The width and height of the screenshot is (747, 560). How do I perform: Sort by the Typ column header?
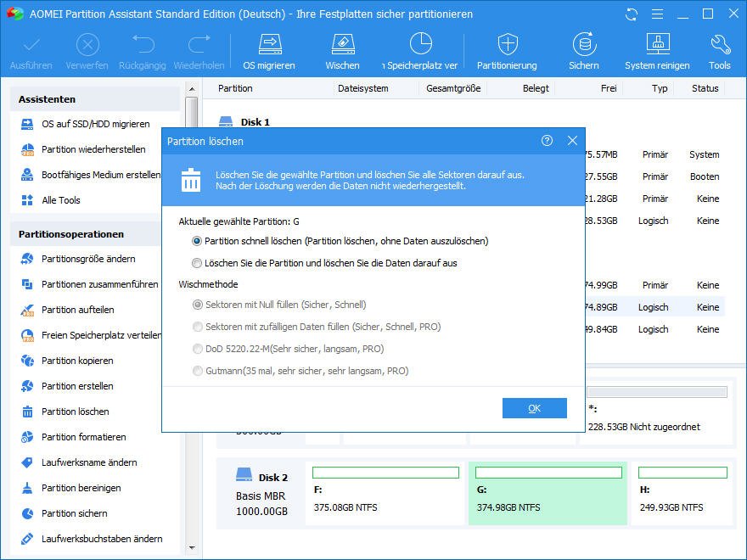point(660,88)
